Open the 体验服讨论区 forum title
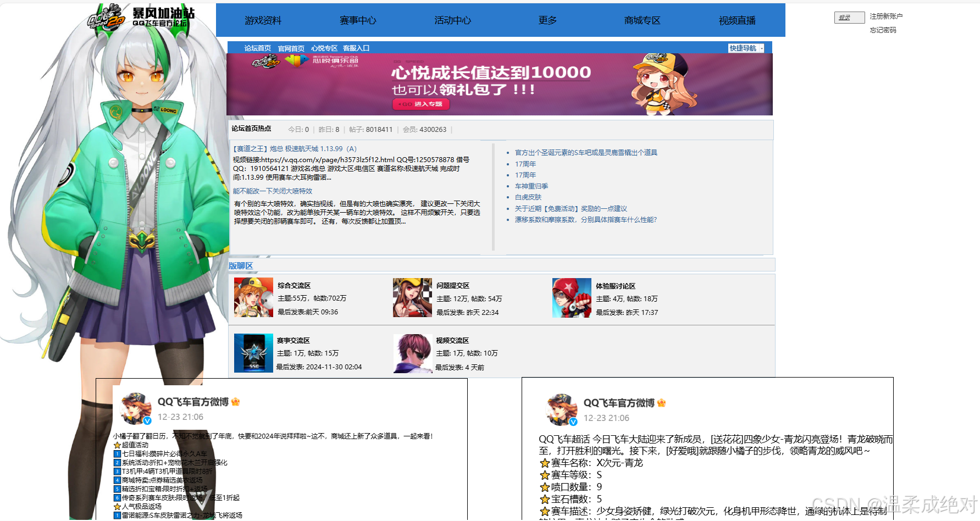Screen dimensions: 980x521 616,286
